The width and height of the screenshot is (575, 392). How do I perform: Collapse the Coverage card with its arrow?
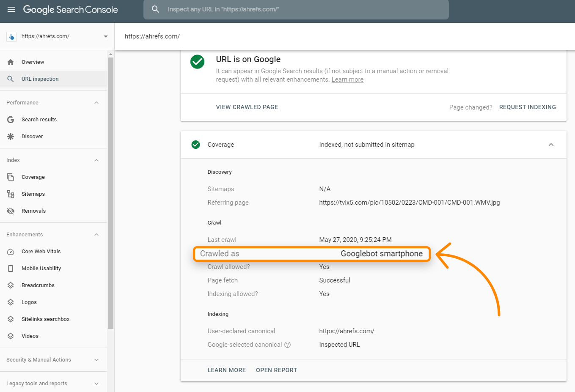pos(551,144)
